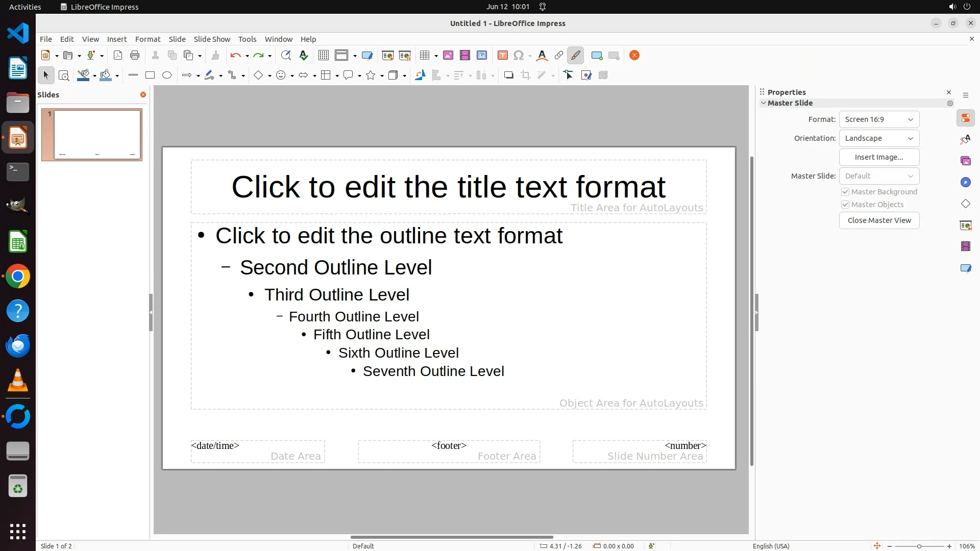
Task: Select the Ellipse drawing tool
Action: pos(167,76)
